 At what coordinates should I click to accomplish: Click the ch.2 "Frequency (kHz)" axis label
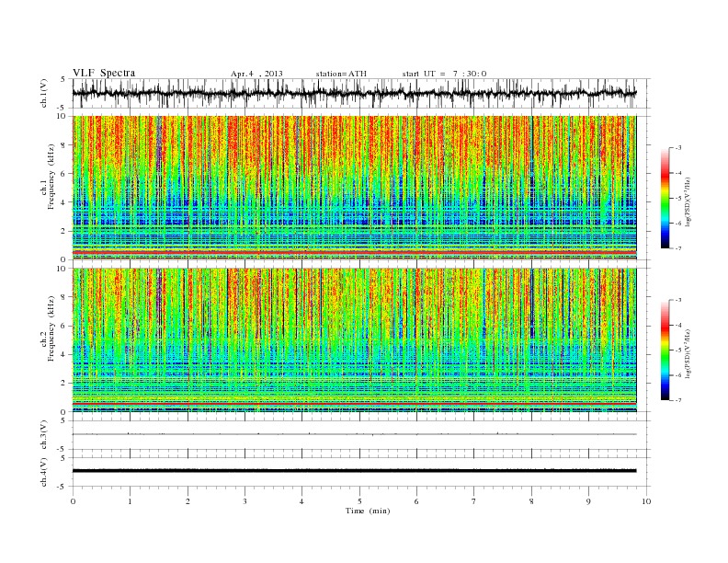click(x=51, y=328)
